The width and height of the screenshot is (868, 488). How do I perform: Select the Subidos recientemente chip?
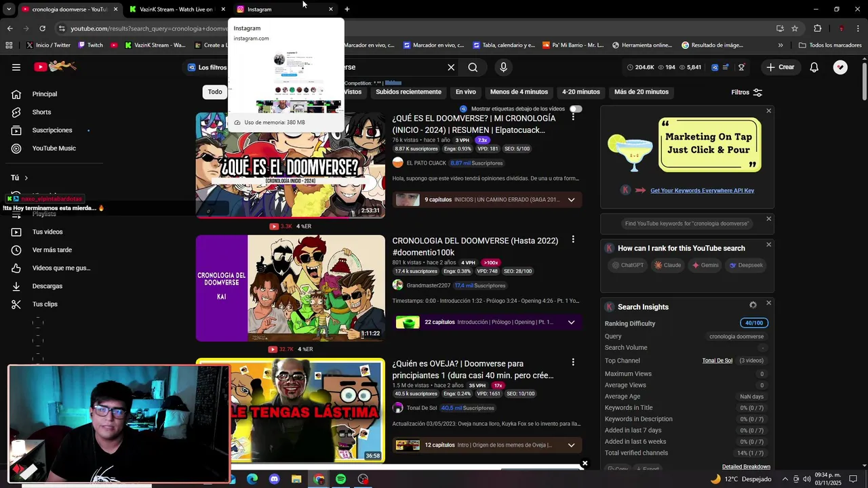pyautogui.click(x=408, y=92)
